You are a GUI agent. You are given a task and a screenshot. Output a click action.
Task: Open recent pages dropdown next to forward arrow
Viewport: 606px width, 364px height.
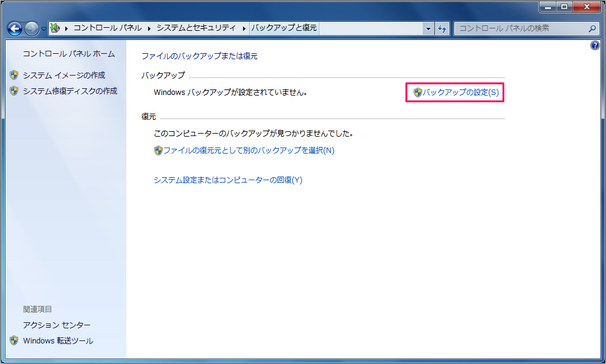coord(44,28)
